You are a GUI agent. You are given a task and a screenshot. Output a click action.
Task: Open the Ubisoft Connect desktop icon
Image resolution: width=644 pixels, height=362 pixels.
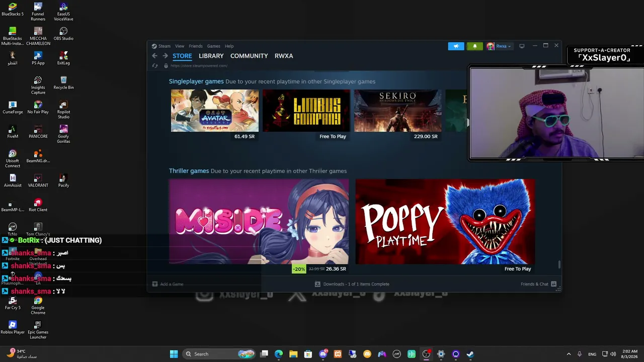point(13,158)
